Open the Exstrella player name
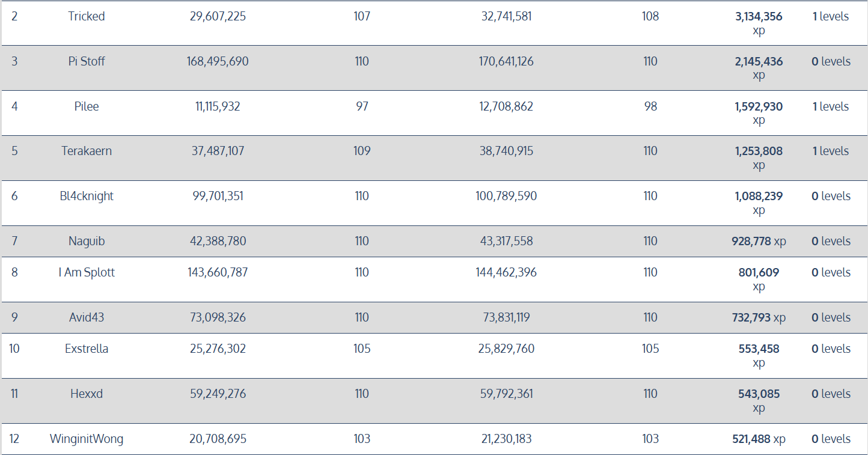The image size is (868, 455). tap(87, 349)
